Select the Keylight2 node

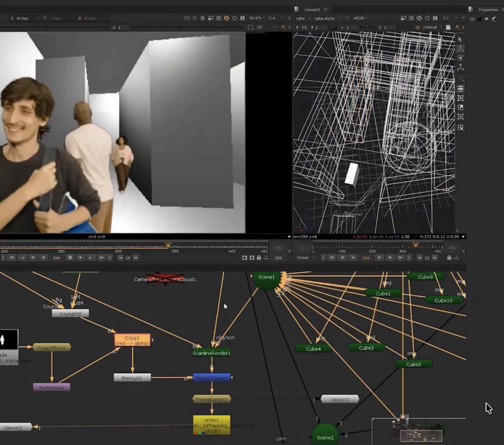[70, 314]
